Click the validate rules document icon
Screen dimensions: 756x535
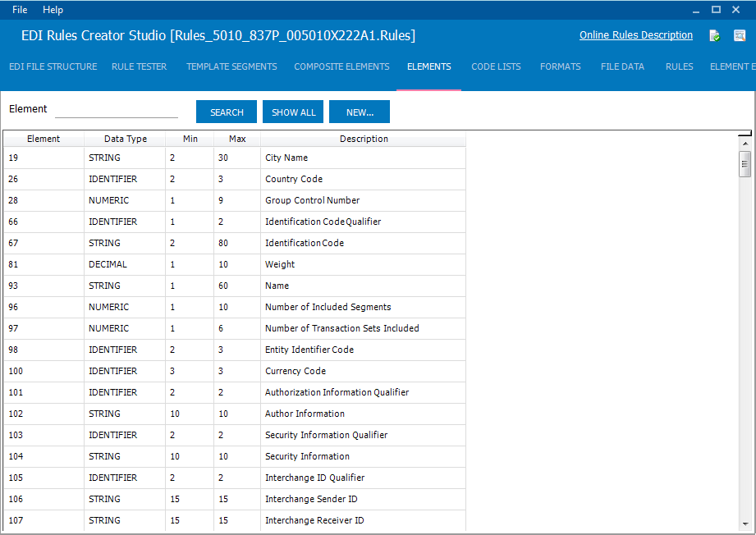tap(715, 35)
